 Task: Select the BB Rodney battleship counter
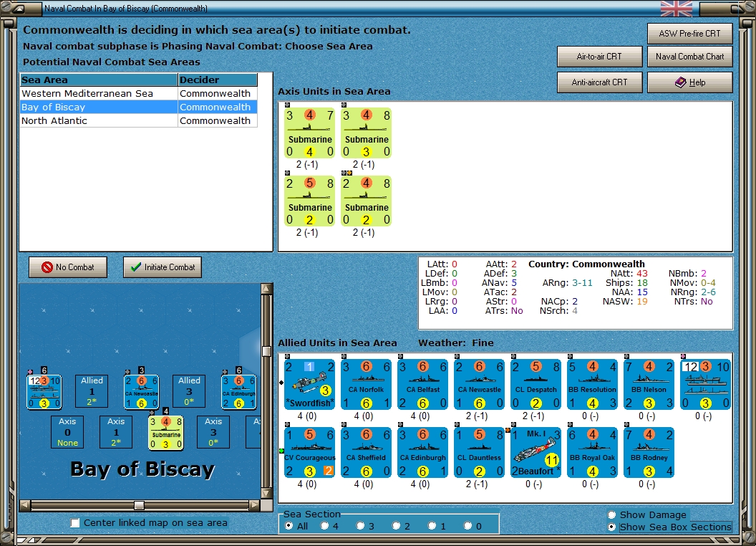(x=649, y=452)
